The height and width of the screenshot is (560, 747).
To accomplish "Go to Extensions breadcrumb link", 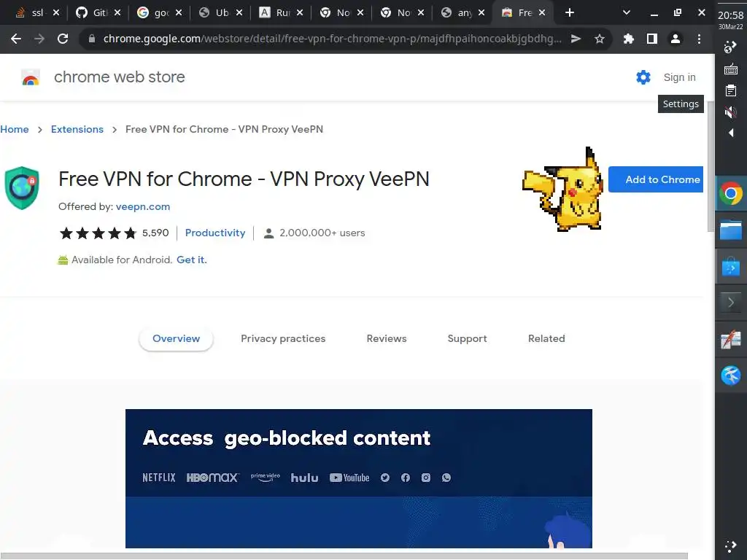I will 77,129.
